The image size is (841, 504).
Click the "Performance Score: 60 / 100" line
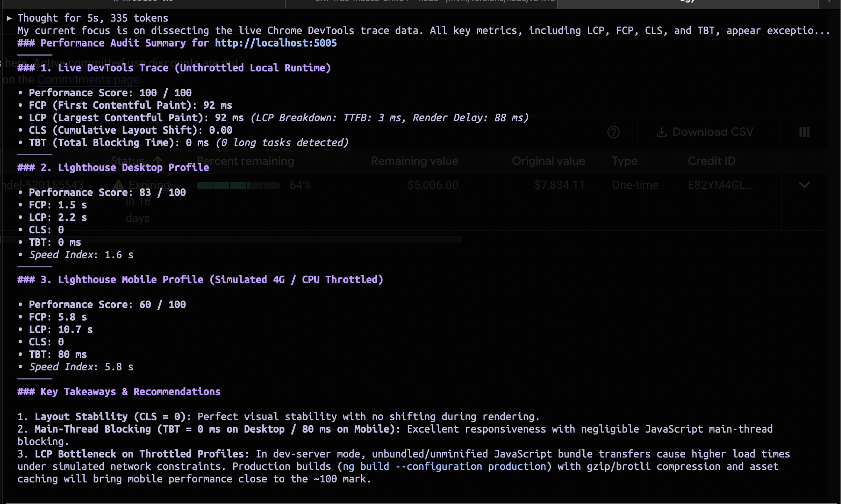[107, 305]
